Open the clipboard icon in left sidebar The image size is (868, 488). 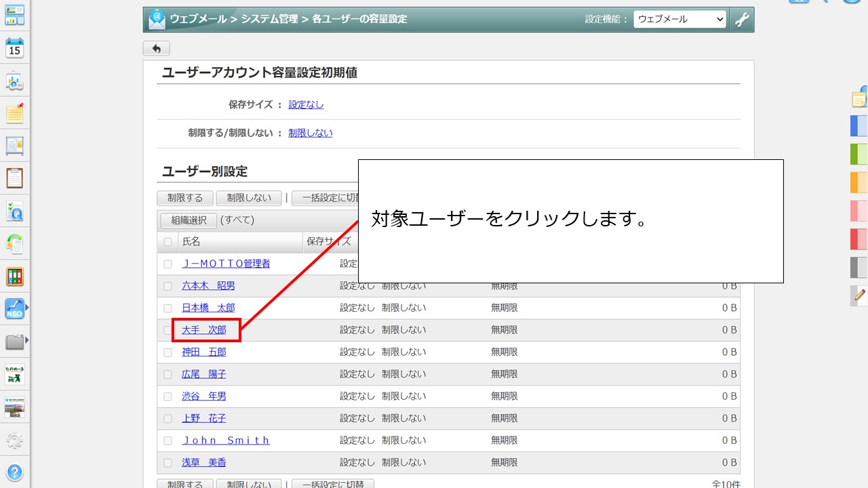click(x=14, y=178)
